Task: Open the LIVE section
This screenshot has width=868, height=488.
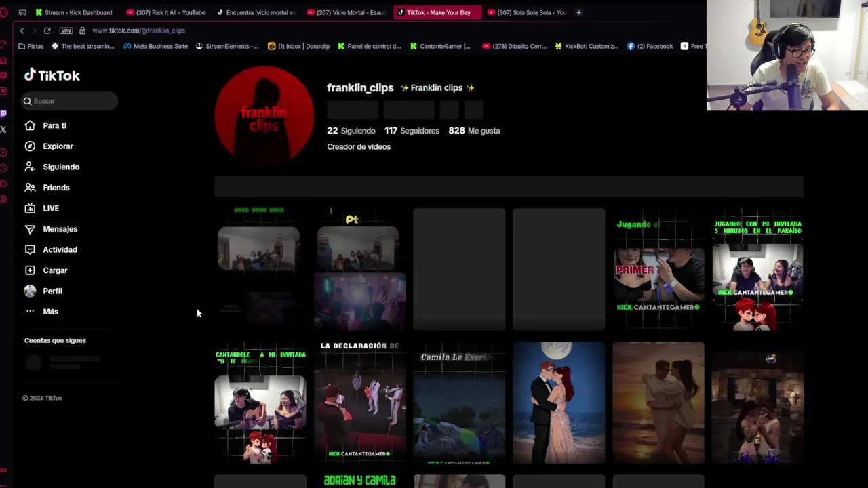Action: click(x=42, y=208)
